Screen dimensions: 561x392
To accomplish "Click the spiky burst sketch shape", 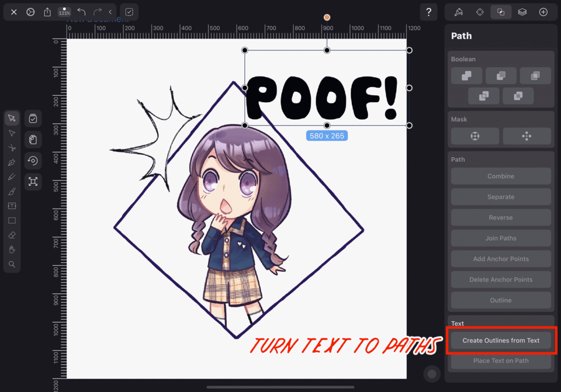I will [x=155, y=140].
